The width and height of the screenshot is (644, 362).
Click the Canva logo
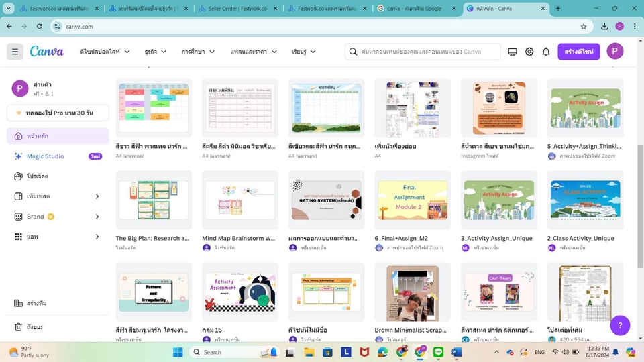(x=47, y=52)
